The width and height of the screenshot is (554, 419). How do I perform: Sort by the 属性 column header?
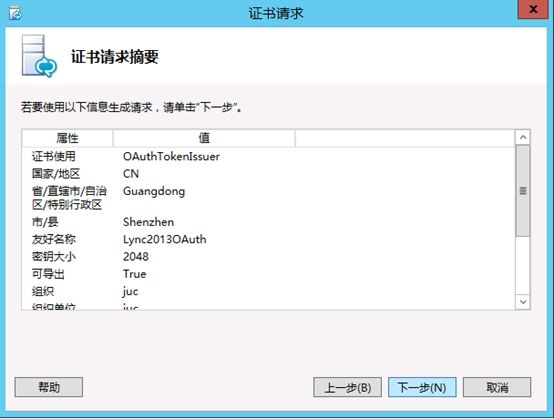67,138
